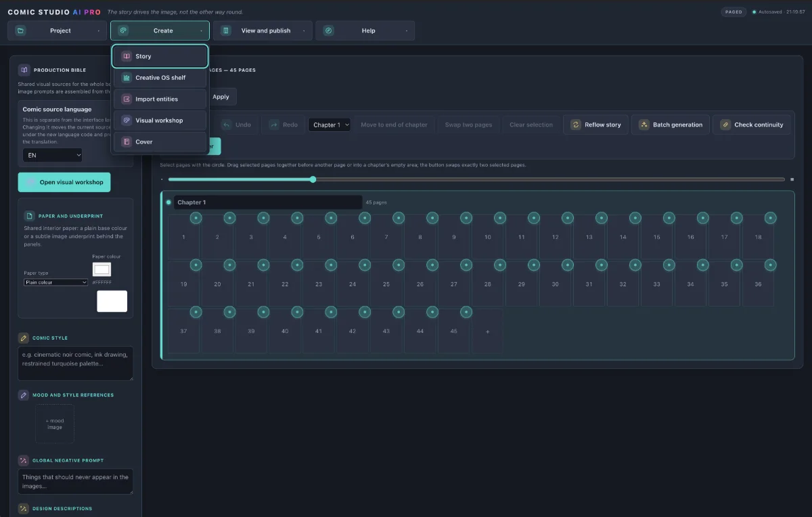Viewport: 812px width, 517px height.
Task: Collapse the Create menu
Action: [x=160, y=30]
